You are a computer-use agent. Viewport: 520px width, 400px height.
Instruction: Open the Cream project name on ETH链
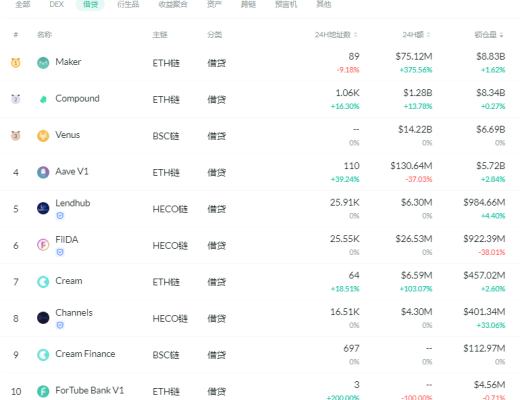click(69, 281)
